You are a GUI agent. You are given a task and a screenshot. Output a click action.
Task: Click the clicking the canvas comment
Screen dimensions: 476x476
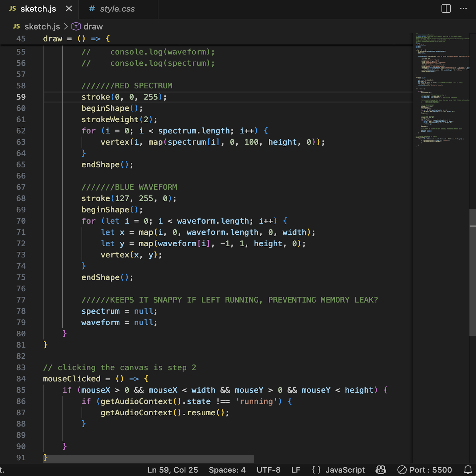[x=120, y=368]
